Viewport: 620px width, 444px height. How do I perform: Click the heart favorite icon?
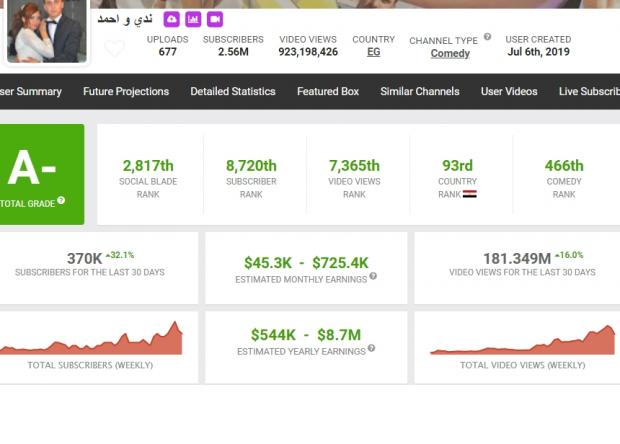(115, 49)
